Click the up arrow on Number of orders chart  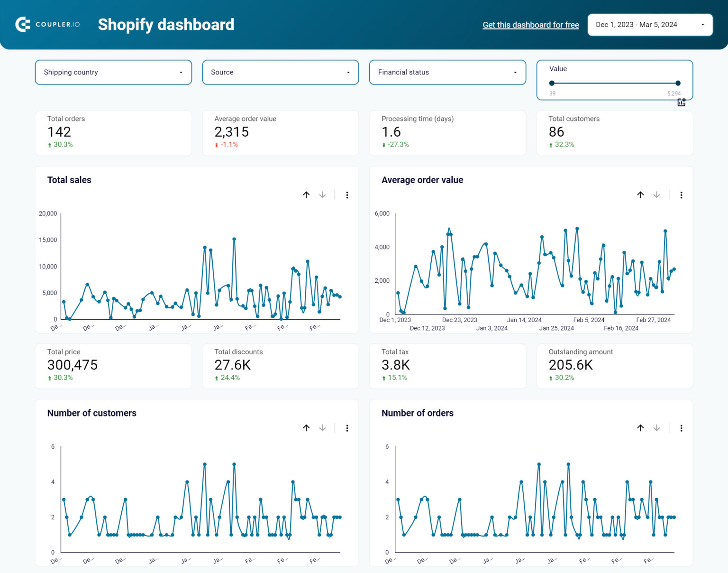coord(640,428)
